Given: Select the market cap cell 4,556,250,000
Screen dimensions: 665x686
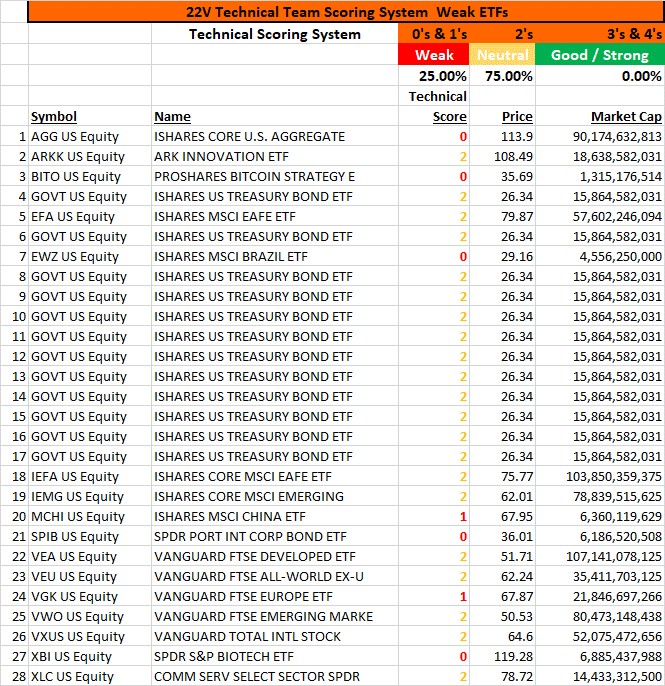Looking at the screenshot, I should tap(600, 256).
